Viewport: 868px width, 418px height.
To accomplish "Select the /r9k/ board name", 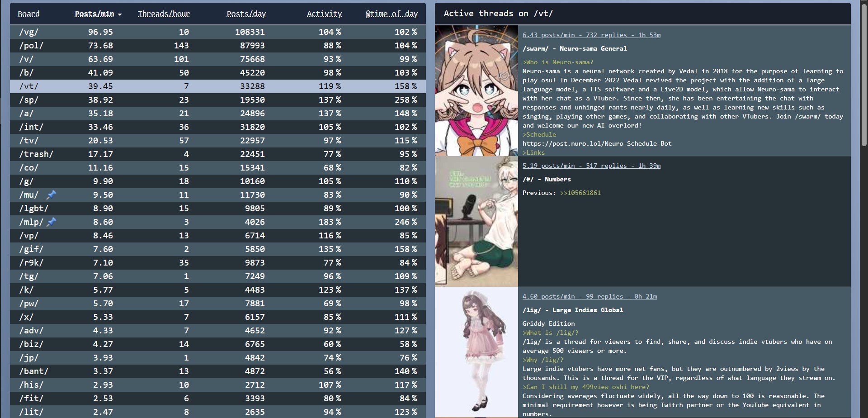I will [31, 263].
